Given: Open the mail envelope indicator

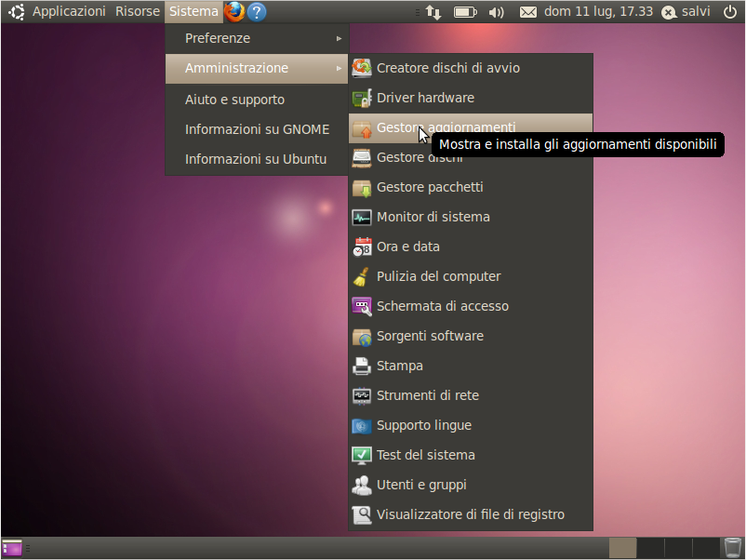Looking at the screenshot, I should pyautogui.click(x=527, y=12).
